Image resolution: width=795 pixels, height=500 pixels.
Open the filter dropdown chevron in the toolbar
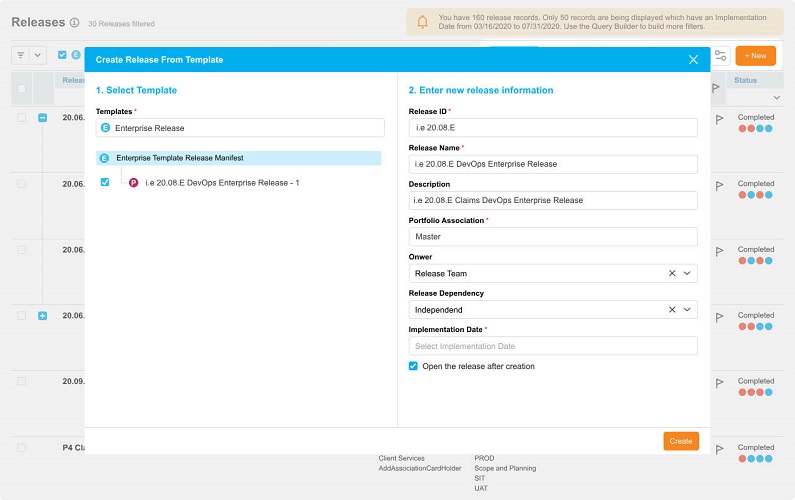point(38,55)
